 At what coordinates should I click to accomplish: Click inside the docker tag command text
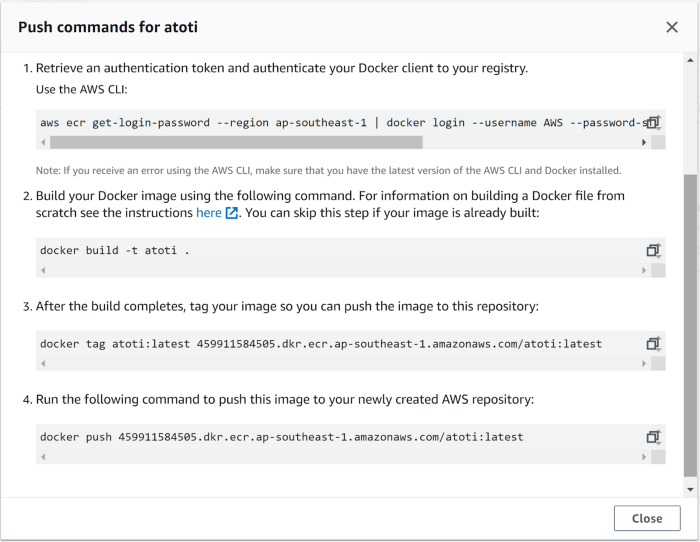321,344
